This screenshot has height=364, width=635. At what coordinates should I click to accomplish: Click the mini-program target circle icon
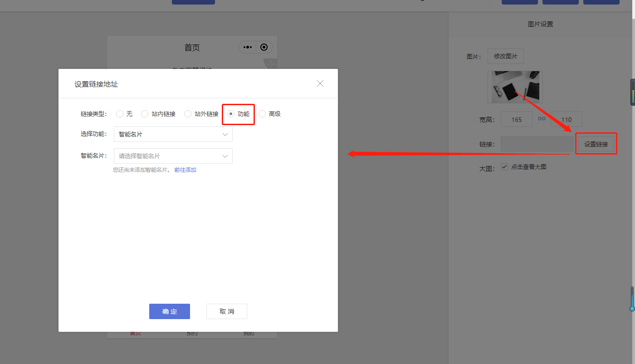264,47
